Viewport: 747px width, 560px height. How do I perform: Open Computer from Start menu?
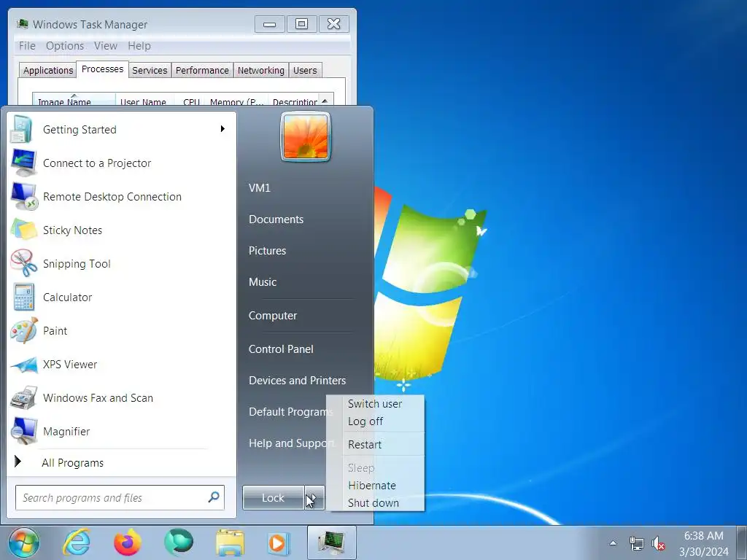pyautogui.click(x=273, y=316)
